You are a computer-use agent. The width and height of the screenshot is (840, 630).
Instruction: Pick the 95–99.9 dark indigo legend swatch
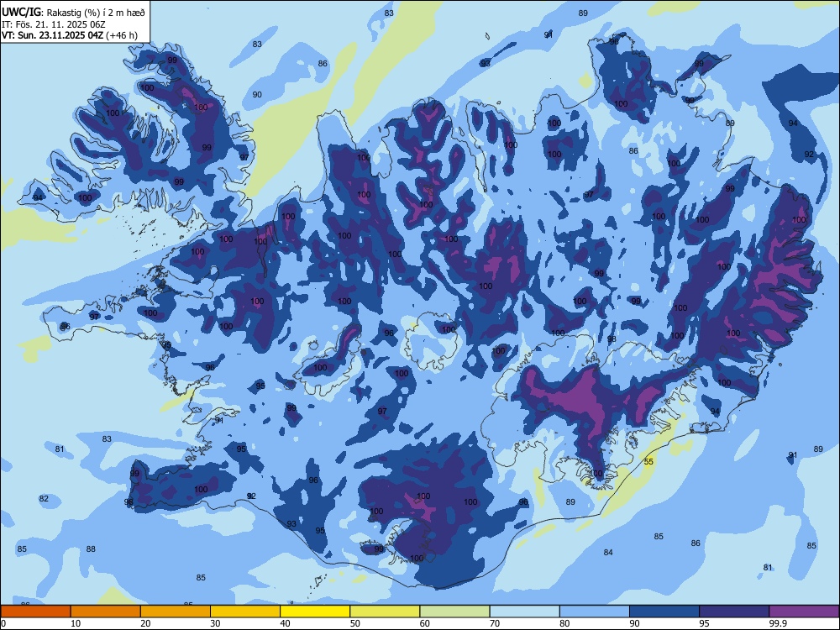pos(734,612)
